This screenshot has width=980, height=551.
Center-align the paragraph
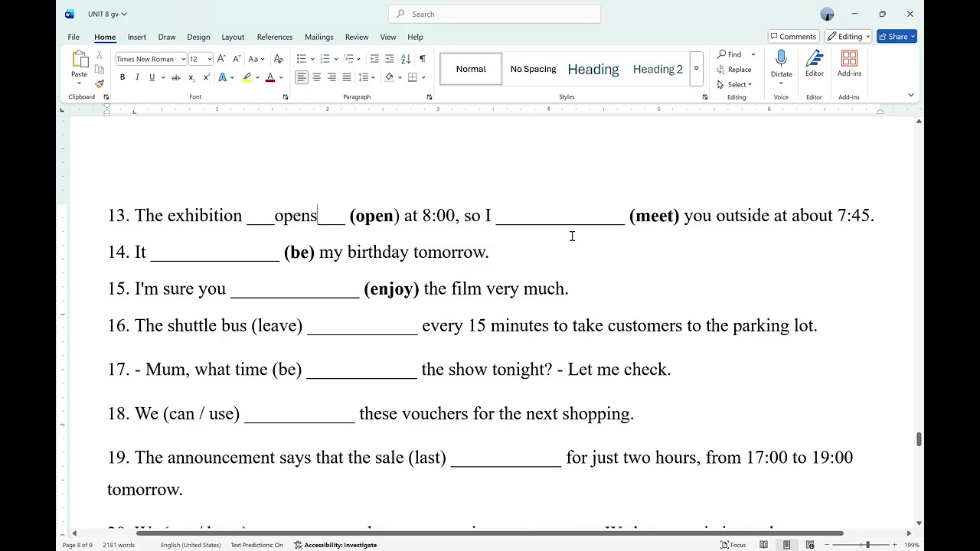pyautogui.click(x=317, y=77)
